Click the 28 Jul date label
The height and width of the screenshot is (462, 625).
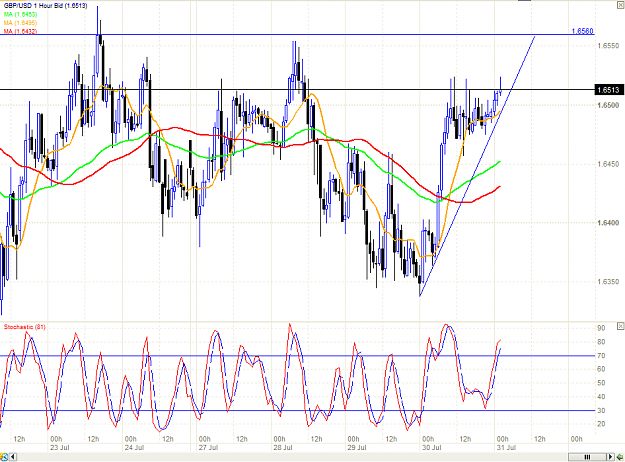point(283,448)
